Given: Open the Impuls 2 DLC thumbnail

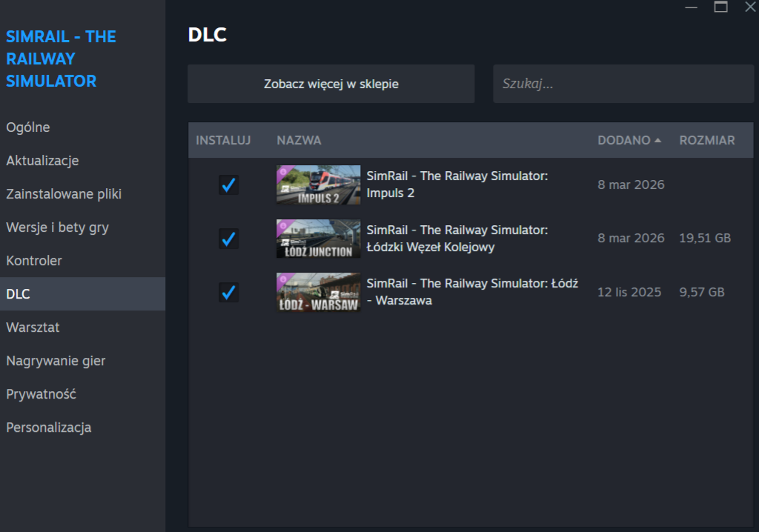Looking at the screenshot, I should (x=319, y=185).
